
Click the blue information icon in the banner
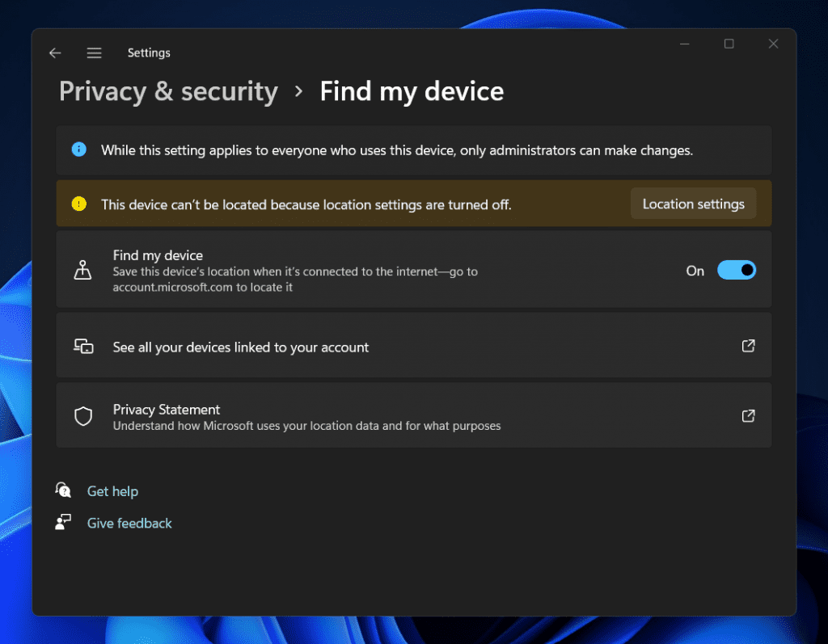pyautogui.click(x=78, y=149)
